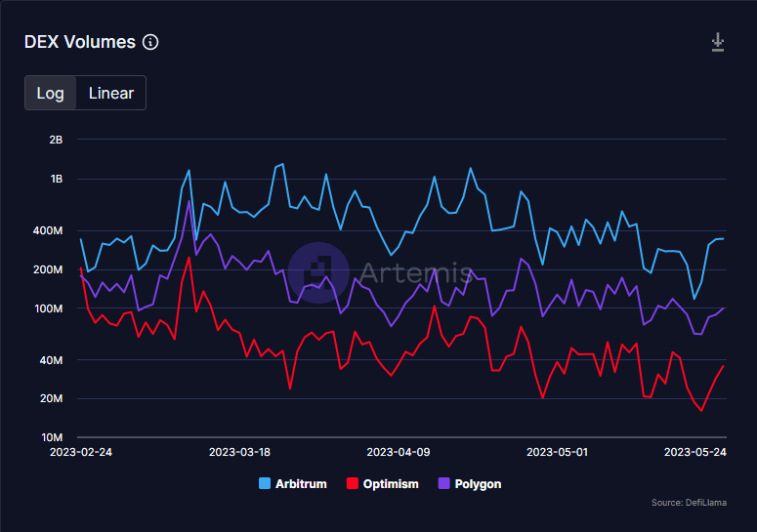Click the blue Arbitrum legend color square
The height and width of the screenshot is (532, 757).
[265, 484]
